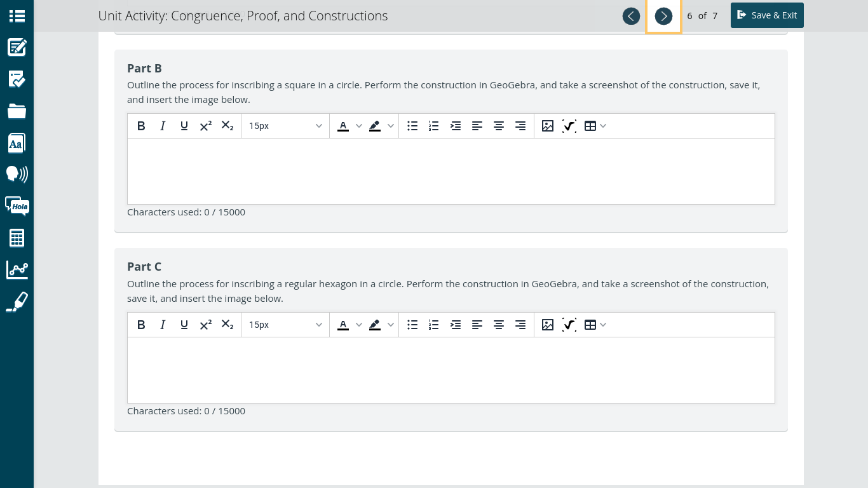The width and height of the screenshot is (868, 488).
Task: Increase indent in Part B editor
Action: pyautogui.click(x=456, y=126)
